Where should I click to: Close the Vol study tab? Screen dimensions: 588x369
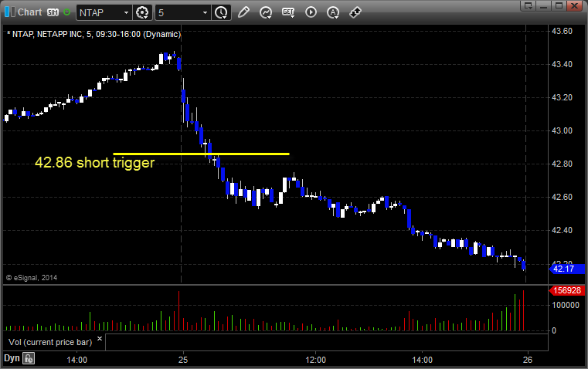(x=100, y=339)
